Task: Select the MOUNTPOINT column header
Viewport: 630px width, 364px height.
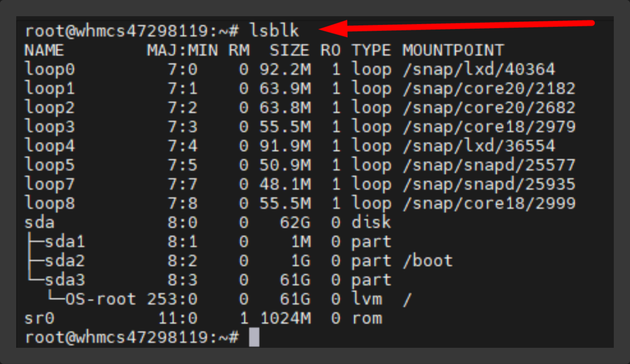Action: point(453,50)
